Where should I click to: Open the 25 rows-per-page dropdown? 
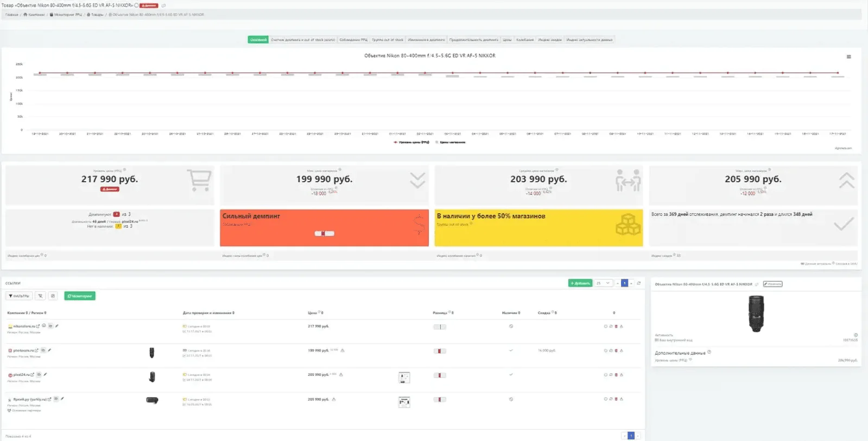click(603, 283)
